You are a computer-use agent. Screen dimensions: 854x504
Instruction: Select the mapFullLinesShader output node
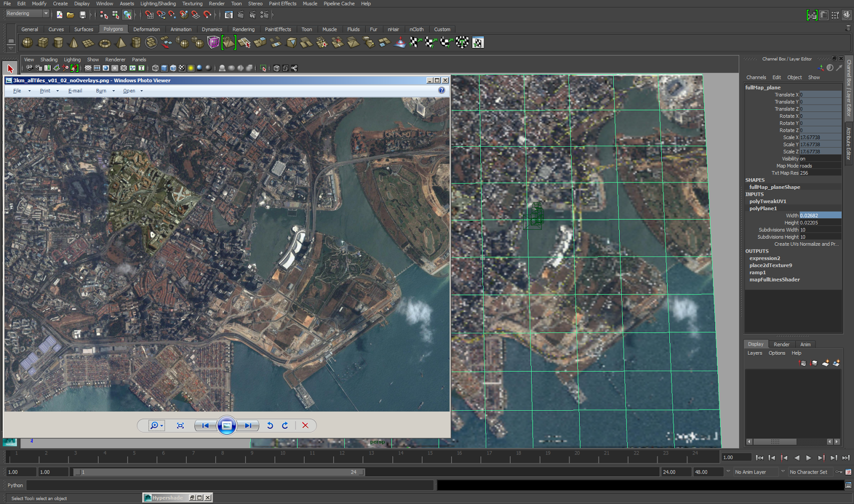coord(774,279)
